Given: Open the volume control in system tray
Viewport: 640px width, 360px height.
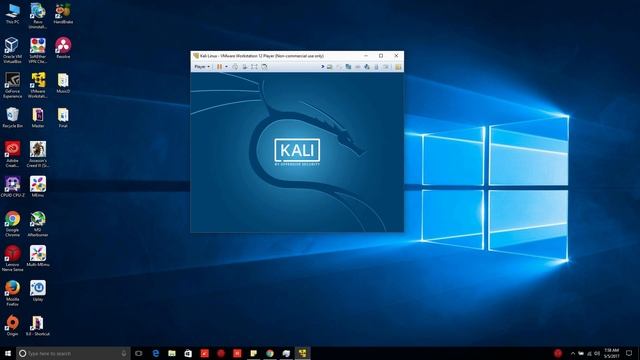Looking at the screenshot, I should click(x=597, y=353).
